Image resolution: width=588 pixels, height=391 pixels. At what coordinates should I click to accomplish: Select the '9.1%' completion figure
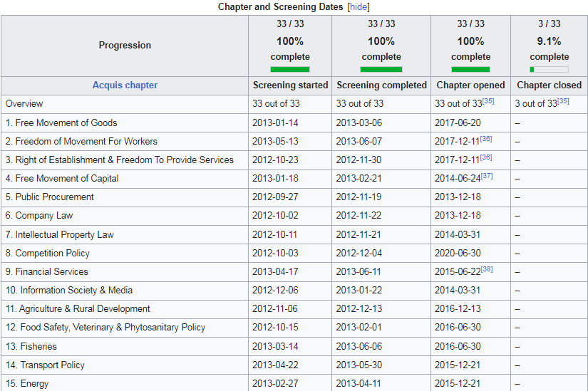tap(549, 41)
